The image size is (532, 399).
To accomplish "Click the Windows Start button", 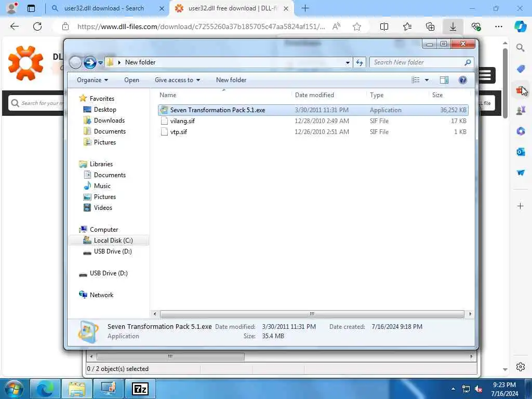I will click(x=14, y=389).
